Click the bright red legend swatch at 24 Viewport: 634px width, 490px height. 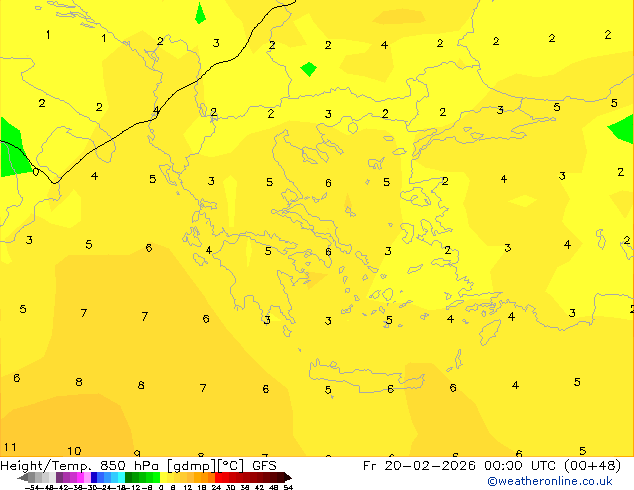(x=218, y=477)
